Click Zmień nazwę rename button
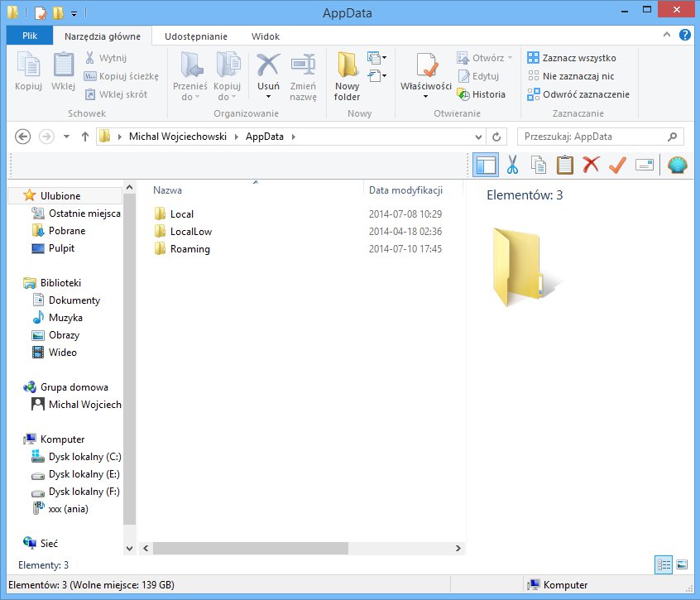 pos(303,76)
